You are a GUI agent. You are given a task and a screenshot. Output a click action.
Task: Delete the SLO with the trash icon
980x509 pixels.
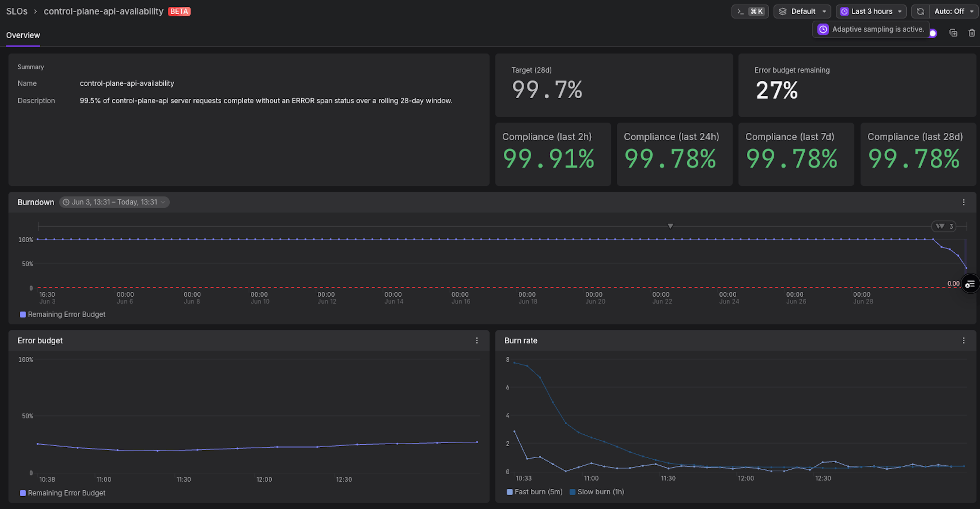pyautogui.click(x=971, y=33)
